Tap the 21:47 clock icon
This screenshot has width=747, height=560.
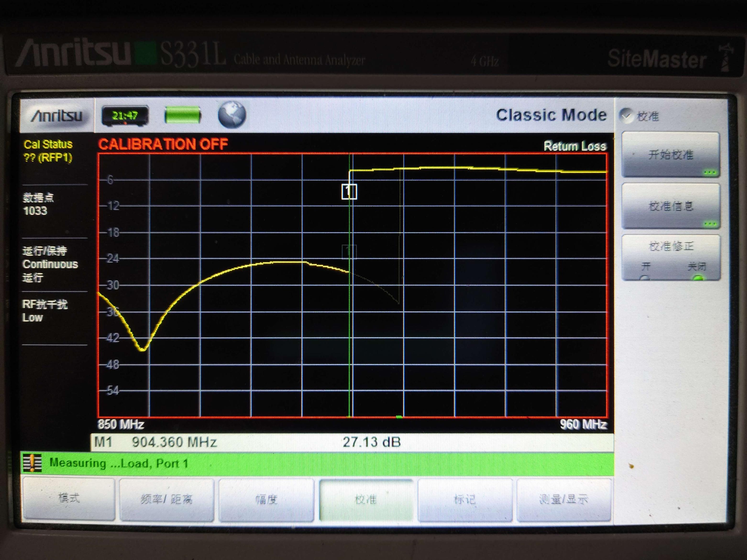click(125, 116)
